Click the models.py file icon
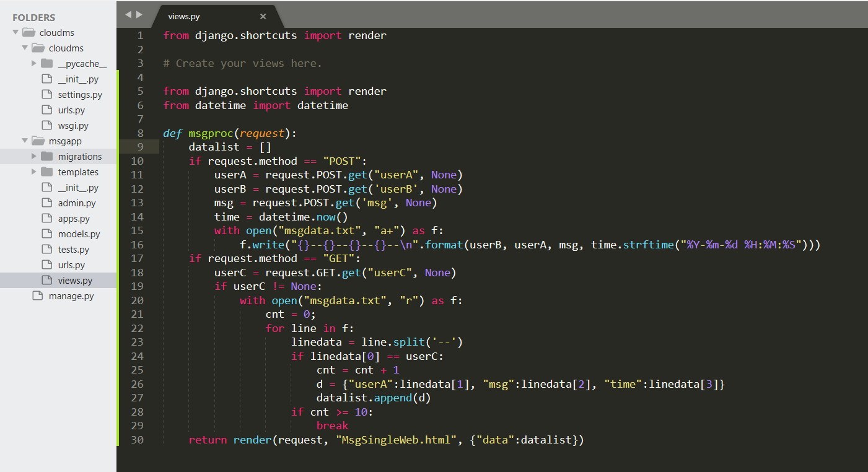 (x=46, y=234)
